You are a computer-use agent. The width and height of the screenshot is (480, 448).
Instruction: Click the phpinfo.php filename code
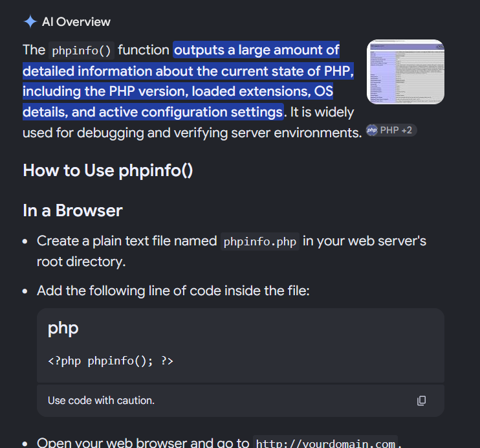click(x=260, y=241)
